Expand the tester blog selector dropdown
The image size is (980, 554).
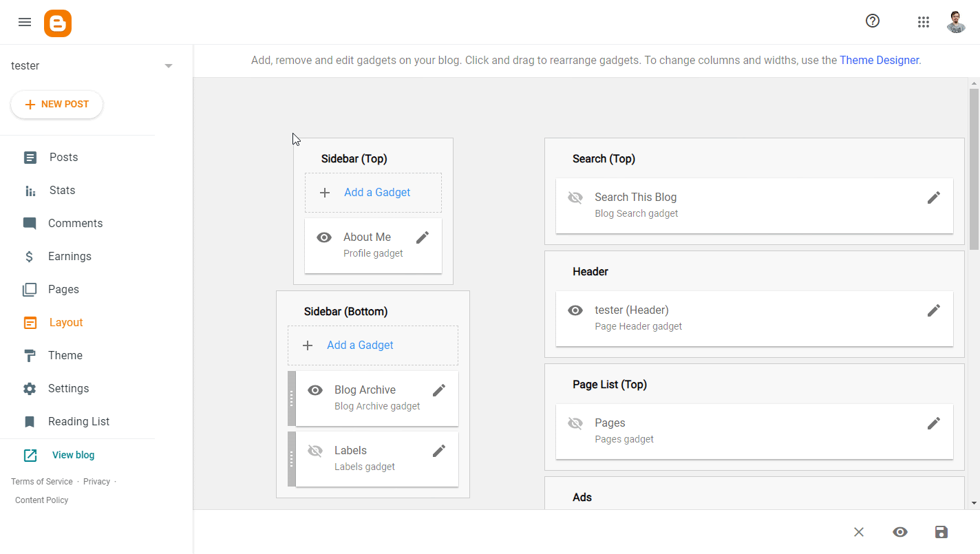pyautogui.click(x=168, y=65)
